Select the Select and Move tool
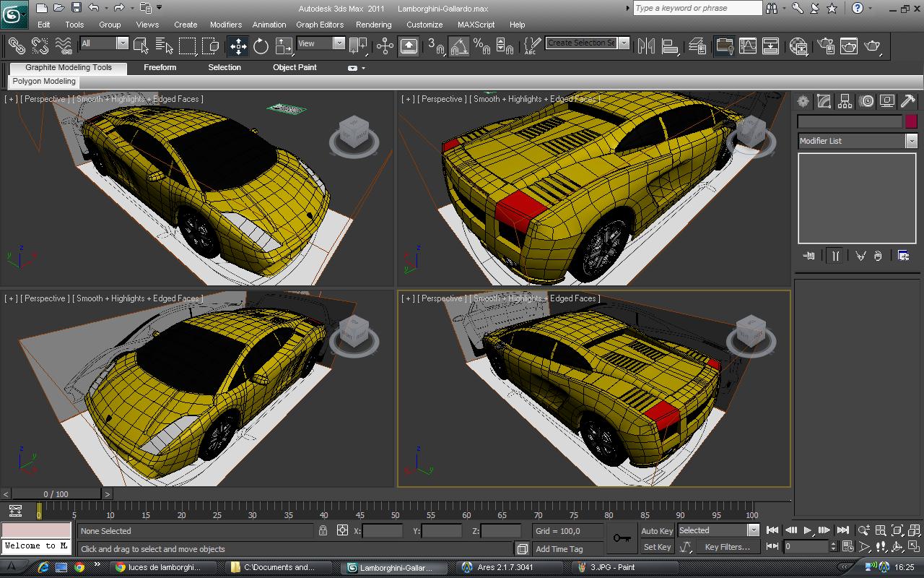Screen dimensions: 924x578 (238, 46)
